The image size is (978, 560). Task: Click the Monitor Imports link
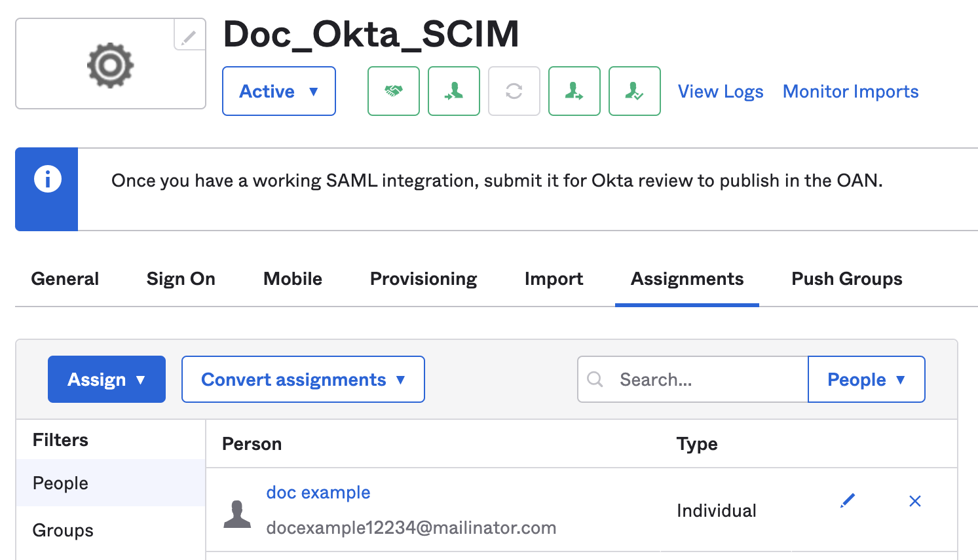tap(850, 92)
